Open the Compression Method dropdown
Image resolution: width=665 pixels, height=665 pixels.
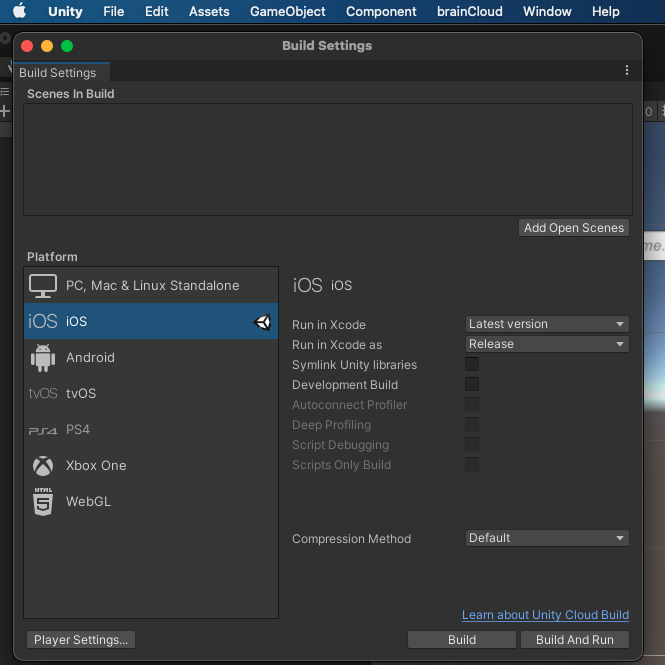[547, 538]
